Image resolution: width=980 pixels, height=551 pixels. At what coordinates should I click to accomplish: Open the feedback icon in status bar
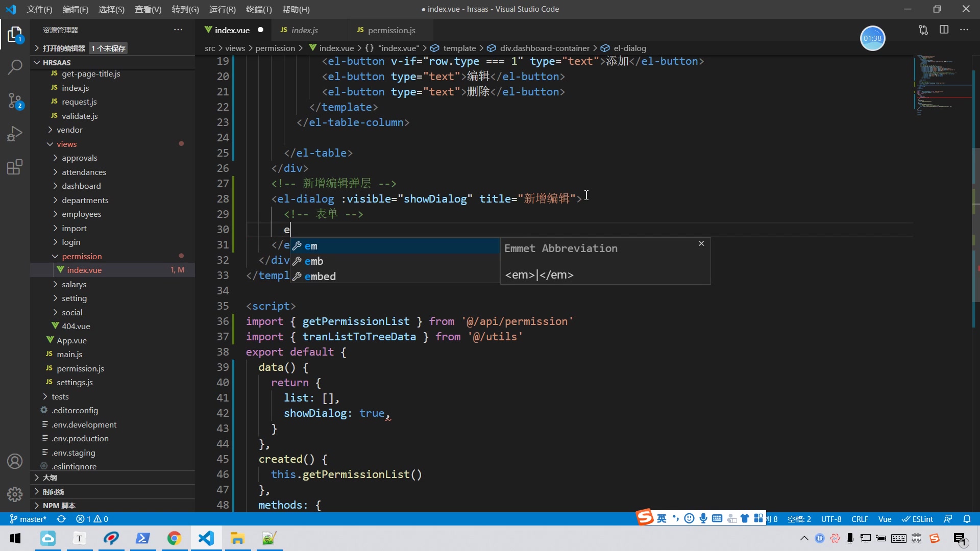(948, 519)
